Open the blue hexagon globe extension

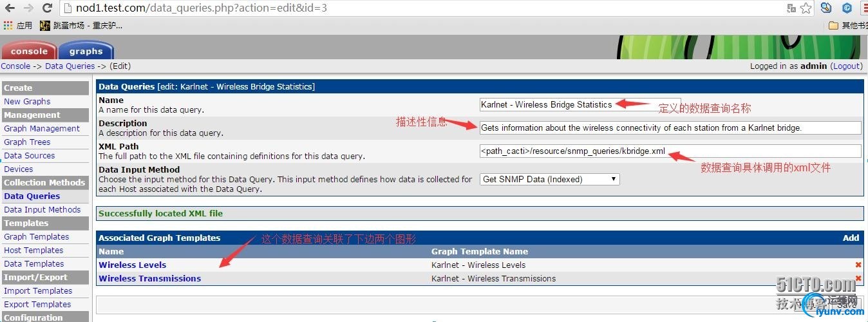coord(847,8)
